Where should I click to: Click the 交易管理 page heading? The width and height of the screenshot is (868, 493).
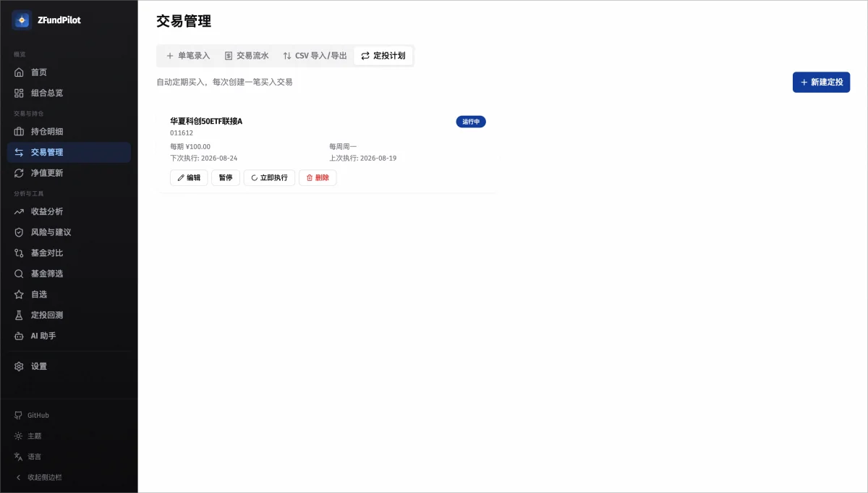184,21
